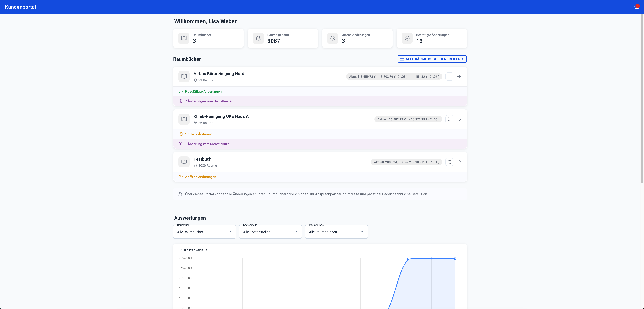This screenshot has width=644, height=309.
Task: Click the 150.000 € axis label
Action: pyautogui.click(x=186, y=288)
